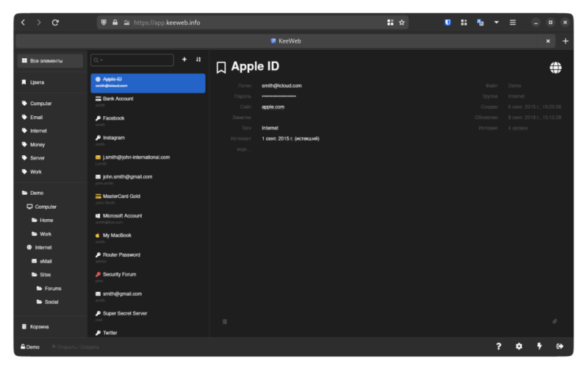Select the Super Secret Server entry
The height and width of the screenshot is (372, 588).
pos(148,317)
